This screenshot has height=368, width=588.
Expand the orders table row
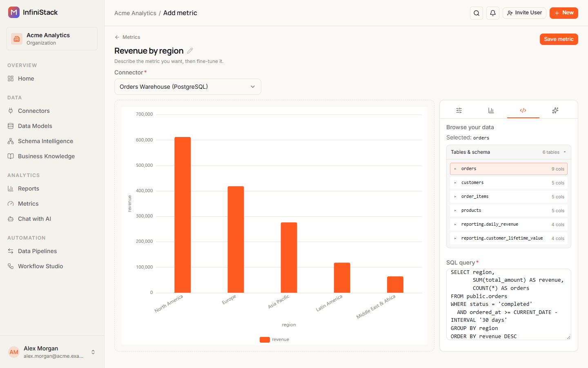click(x=509, y=169)
